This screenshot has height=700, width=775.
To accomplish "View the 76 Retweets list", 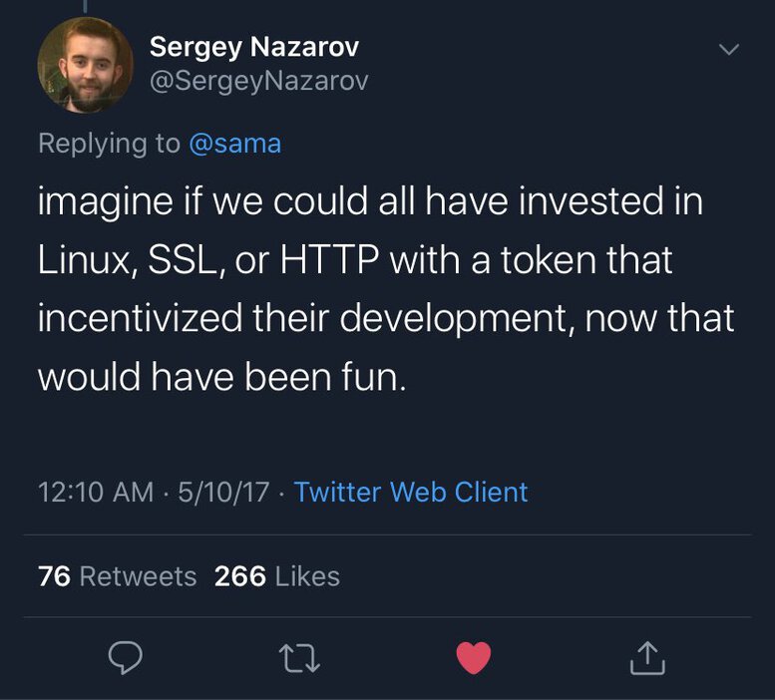I will 117,576.
